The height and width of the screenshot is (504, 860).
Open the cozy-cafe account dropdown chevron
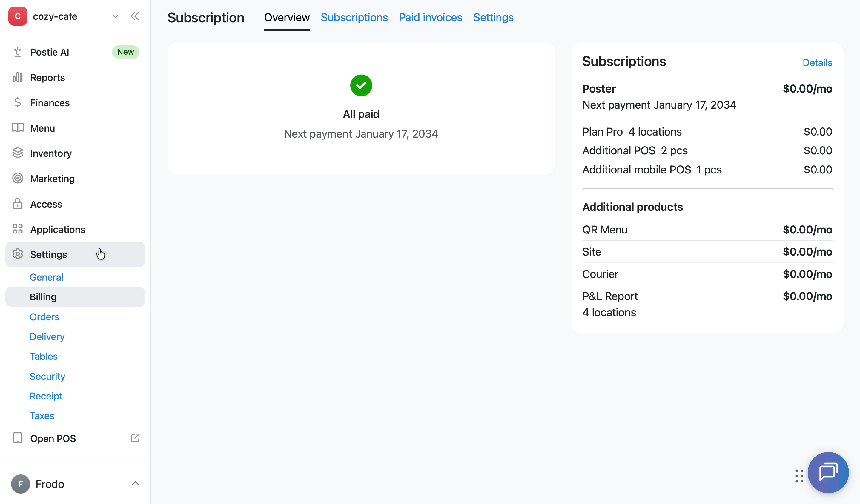click(115, 16)
